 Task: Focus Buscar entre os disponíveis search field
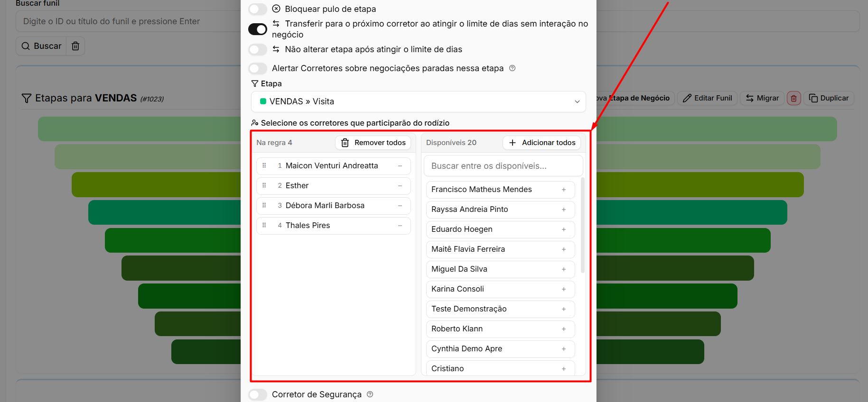point(503,166)
